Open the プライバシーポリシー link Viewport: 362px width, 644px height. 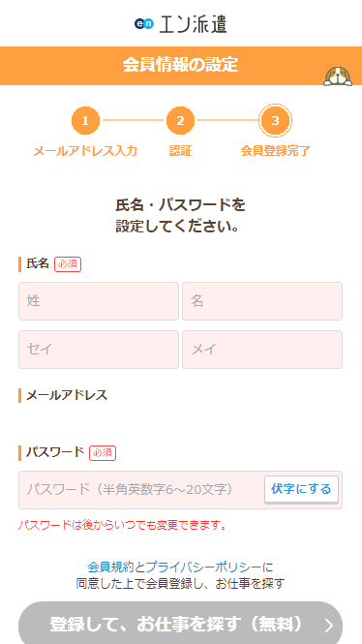(x=203, y=567)
